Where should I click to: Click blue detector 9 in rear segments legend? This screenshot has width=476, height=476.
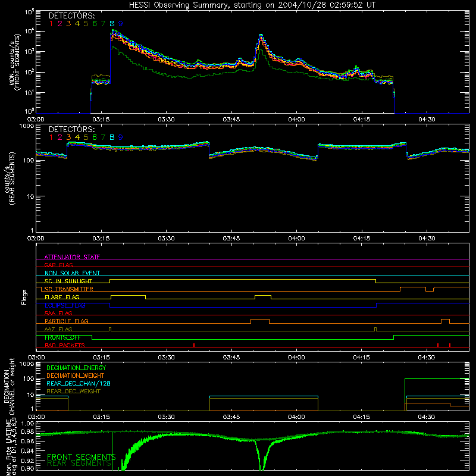pos(121,137)
